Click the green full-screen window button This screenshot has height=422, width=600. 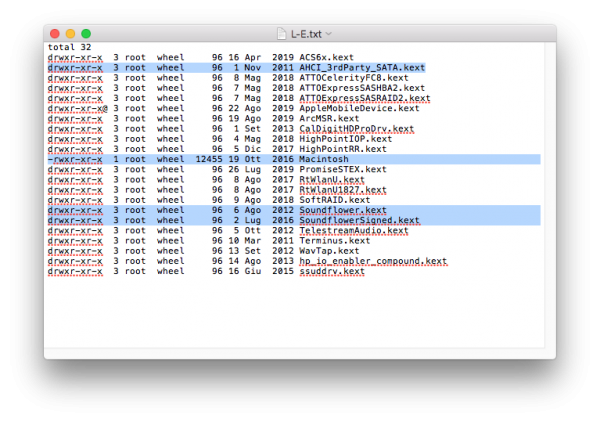(86, 34)
